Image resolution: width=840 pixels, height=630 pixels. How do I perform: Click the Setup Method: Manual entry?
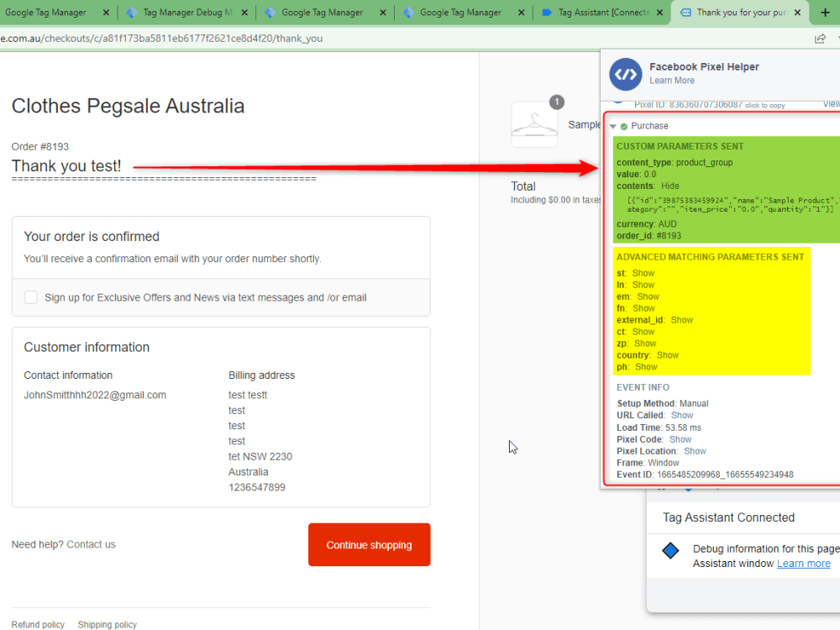pyautogui.click(x=663, y=403)
